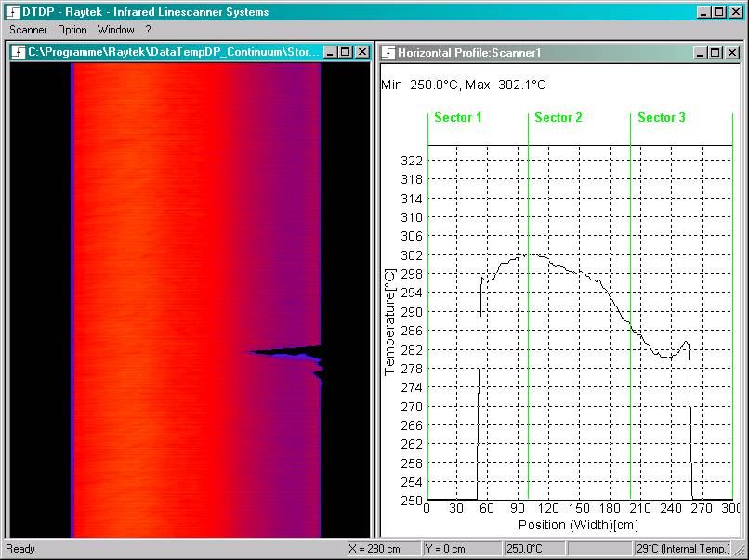Screen dimensions: 749x560
Task: Close the Horizontal Profile:Scanner1 window
Action: (731, 53)
